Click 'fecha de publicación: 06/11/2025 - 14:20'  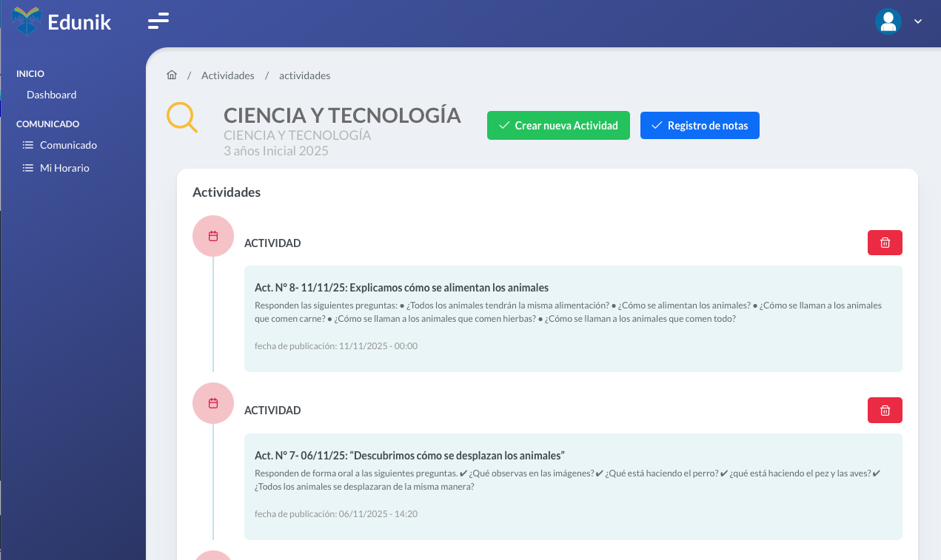pyautogui.click(x=336, y=513)
